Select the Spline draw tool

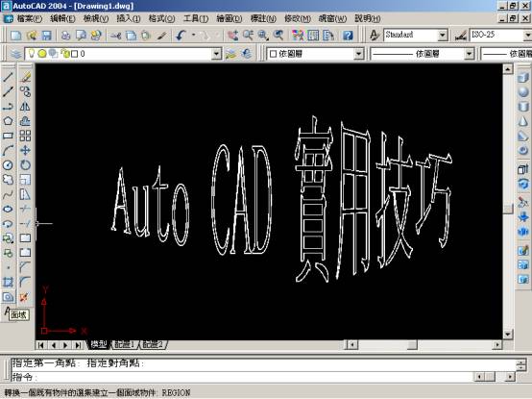8,194
